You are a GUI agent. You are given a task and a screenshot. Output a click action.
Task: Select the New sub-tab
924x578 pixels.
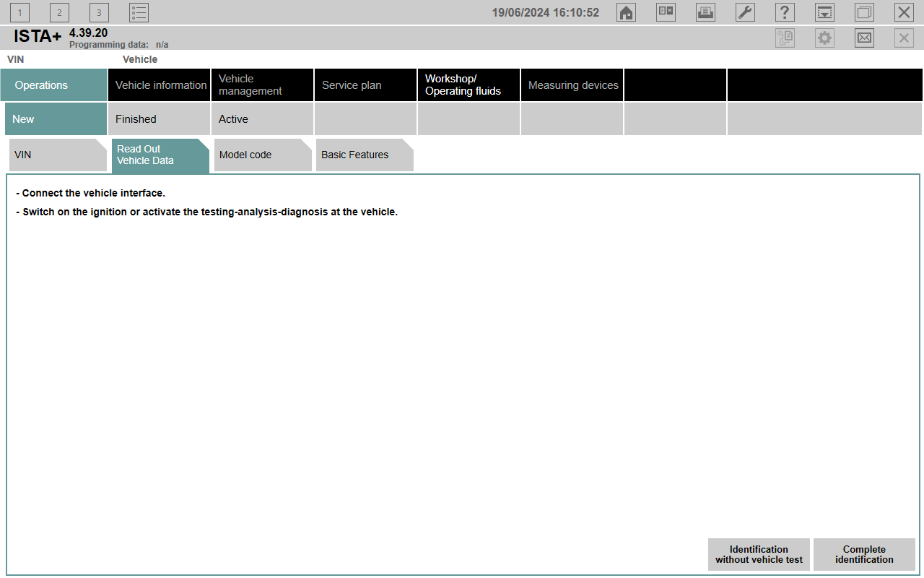pyautogui.click(x=56, y=119)
